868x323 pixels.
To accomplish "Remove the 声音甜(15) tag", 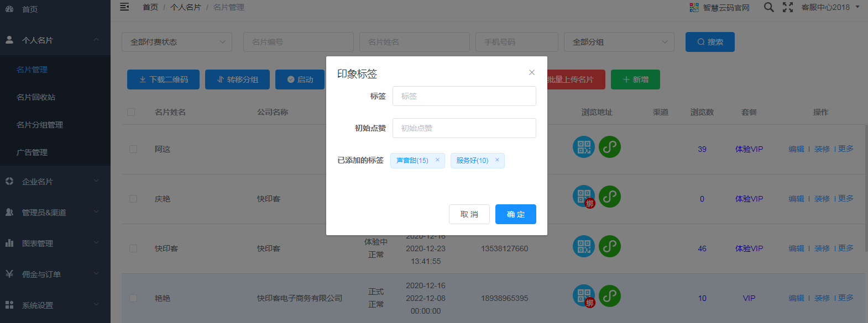I will pos(437,160).
